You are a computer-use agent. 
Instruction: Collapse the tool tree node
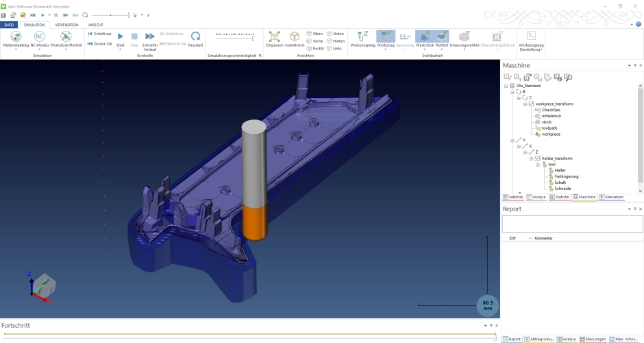tap(538, 165)
